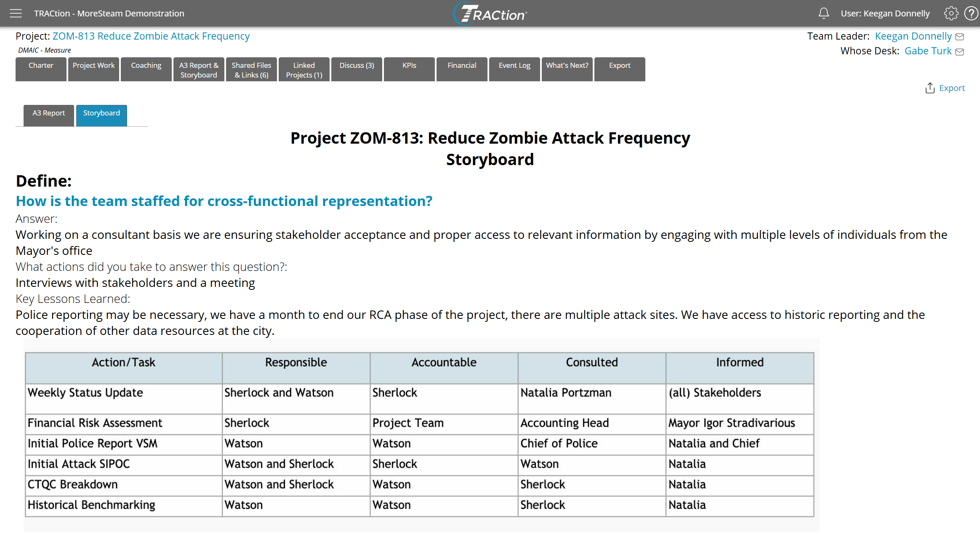Open the notifications bell
Viewport: 980px width, 535px height.
[823, 13]
